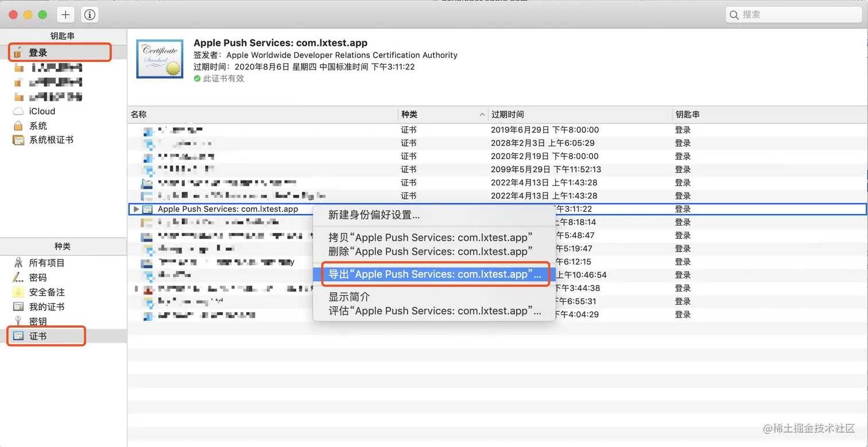This screenshot has width=868, height=447.
Task: Choose 导出 "Apple Push Services" menu item
Action: [x=435, y=274]
